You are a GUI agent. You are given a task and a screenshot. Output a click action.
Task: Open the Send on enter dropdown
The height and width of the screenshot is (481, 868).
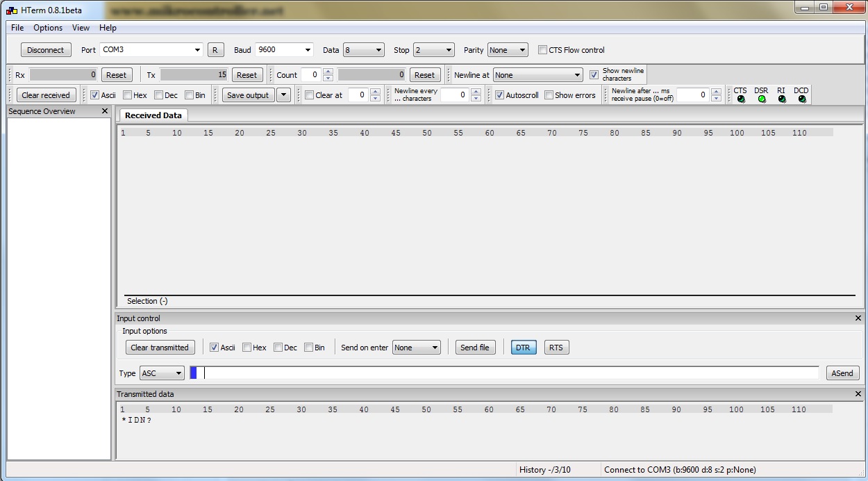tap(417, 348)
